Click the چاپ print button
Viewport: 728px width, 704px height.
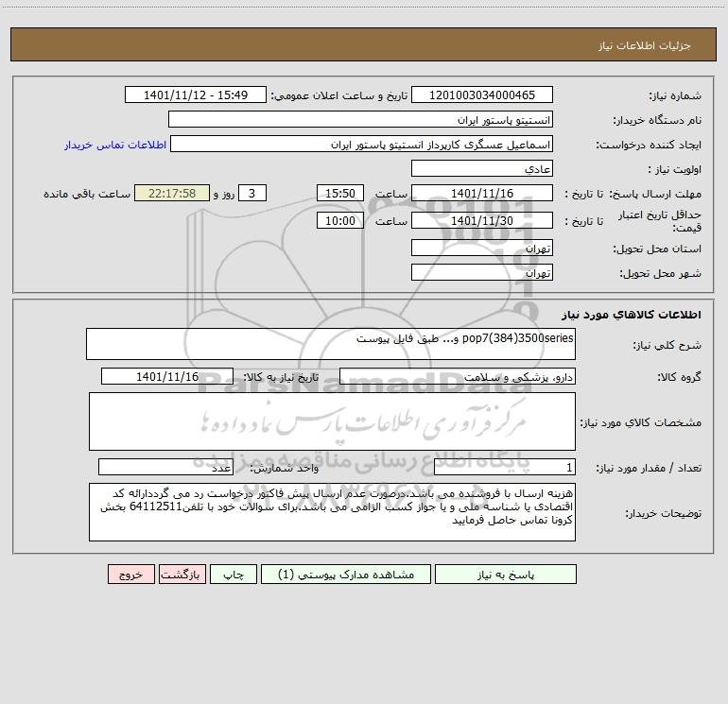pyautogui.click(x=234, y=575)
